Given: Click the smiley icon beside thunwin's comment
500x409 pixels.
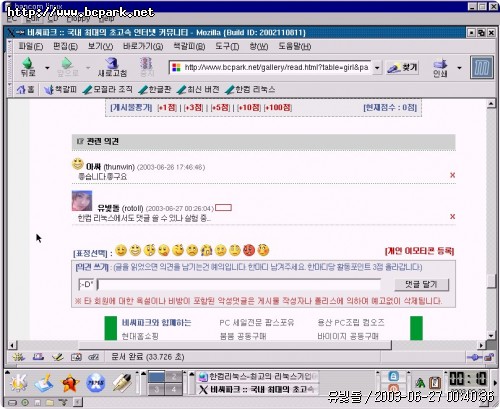Looking at the screenshot, I should pos(78,164).
